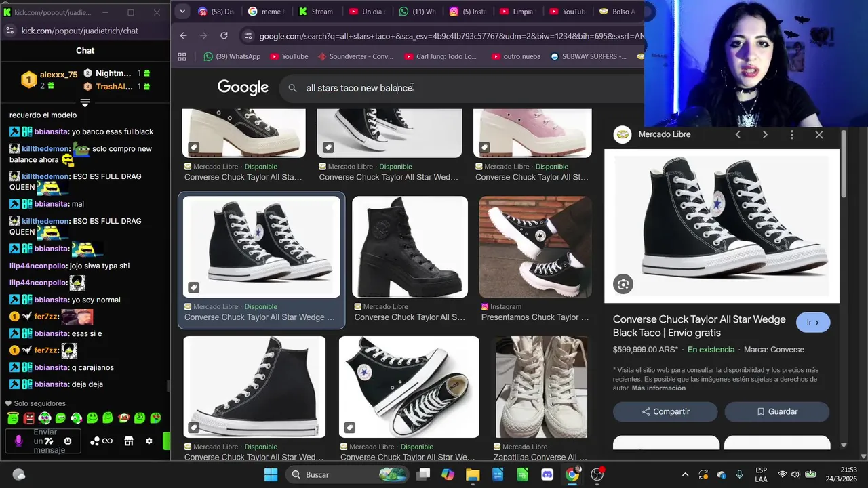
Task: Show hidden system tray icons
Action: (x=685, y=474)
